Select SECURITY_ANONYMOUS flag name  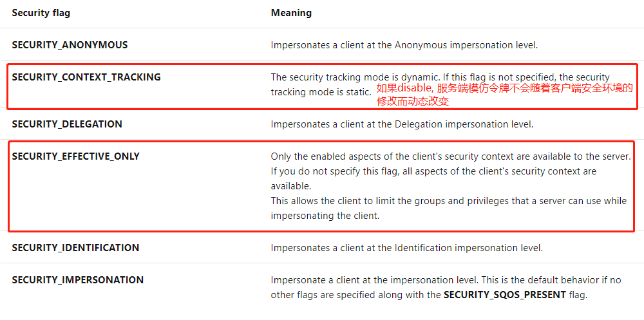tap(70, 45)
